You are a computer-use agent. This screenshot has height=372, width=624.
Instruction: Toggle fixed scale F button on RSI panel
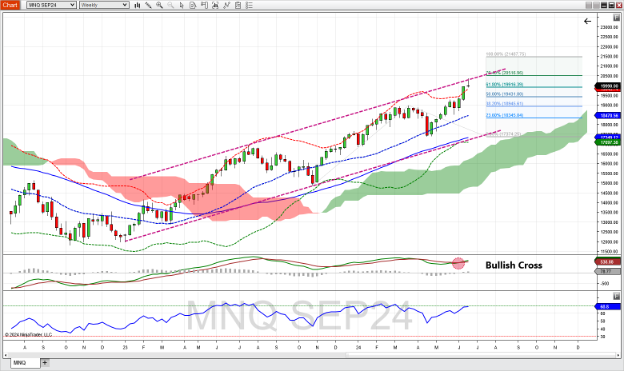point(616,296)
